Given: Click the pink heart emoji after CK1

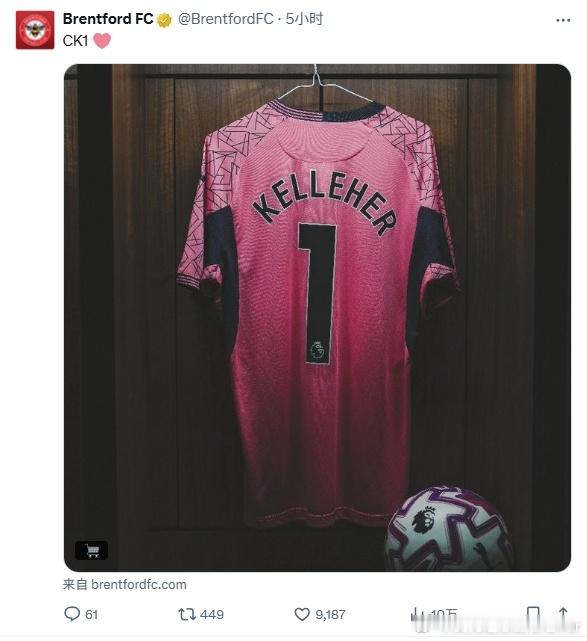Looking at the screenshot, I should click(102, 41).
